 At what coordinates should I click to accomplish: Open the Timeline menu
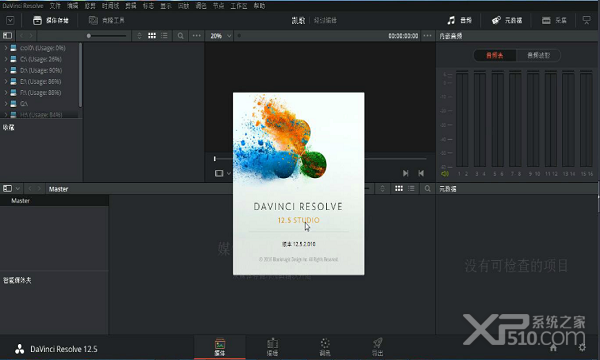click(111, 6)
